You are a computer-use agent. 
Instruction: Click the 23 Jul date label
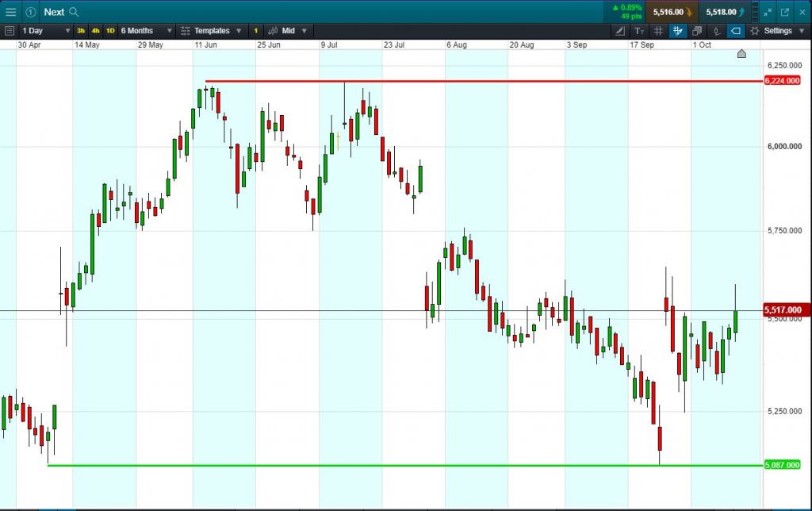[394, 44]
